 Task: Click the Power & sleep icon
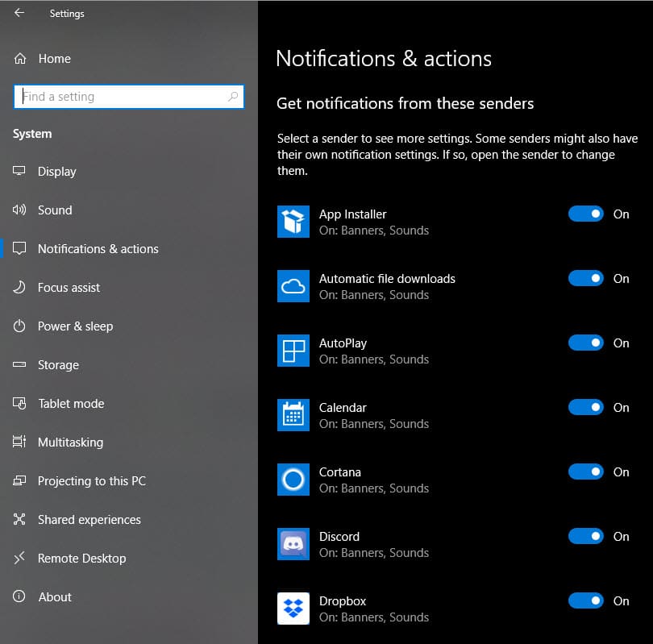19,326
